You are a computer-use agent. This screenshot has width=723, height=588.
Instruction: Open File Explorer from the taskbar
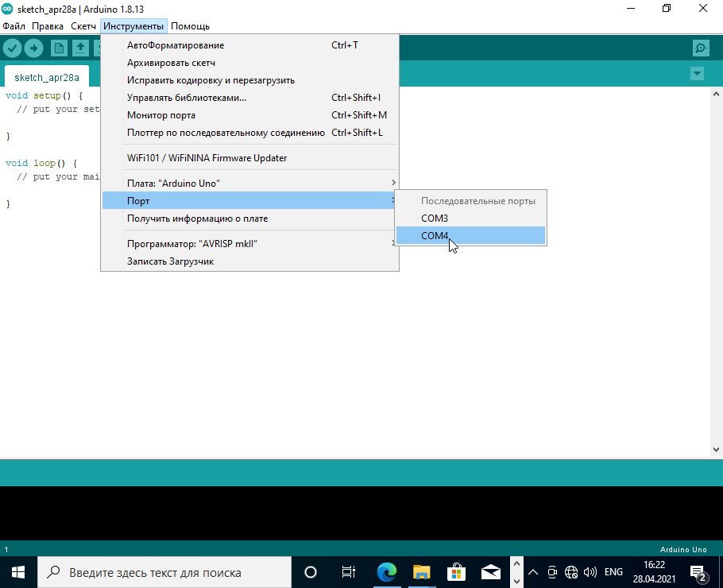tap(421, 572)
